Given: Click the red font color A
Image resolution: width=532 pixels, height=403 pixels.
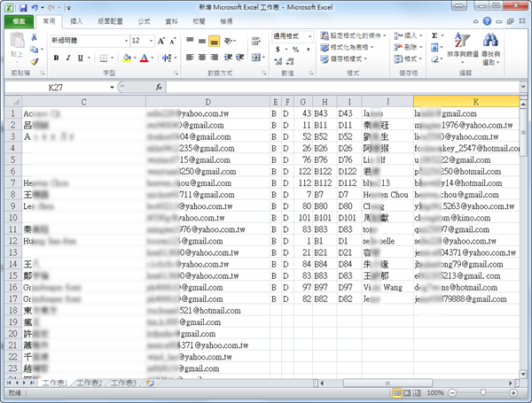Looking at the screenshot, I should tap(145, 58).
